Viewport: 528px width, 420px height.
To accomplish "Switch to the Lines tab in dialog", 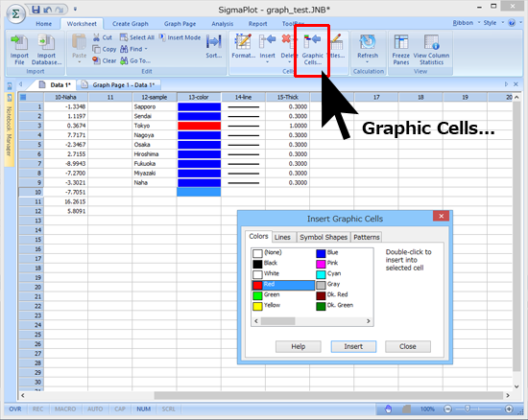I will [x=282, y=237].
